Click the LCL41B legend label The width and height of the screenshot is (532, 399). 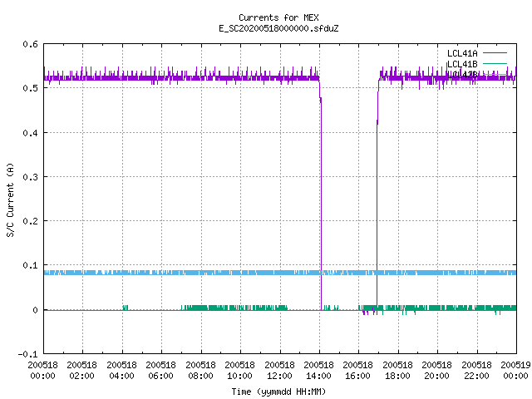pyautogui.click(x=462, y=64)
